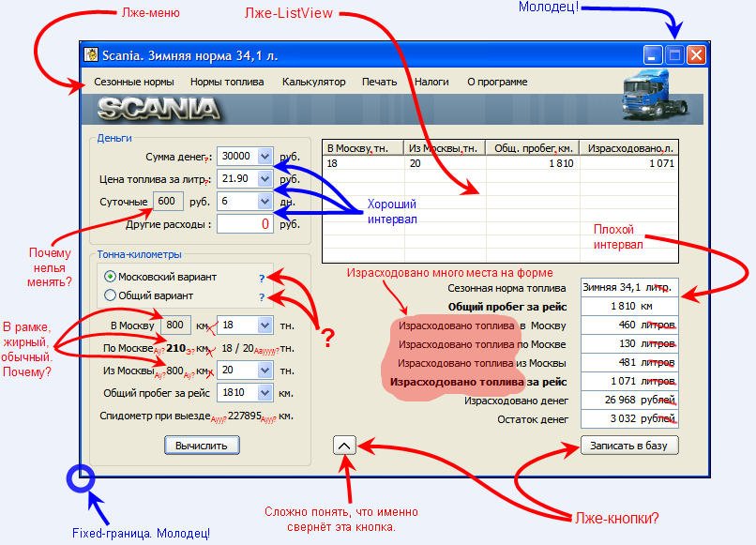Click the 1 071 литров result field

pos(629,382)
